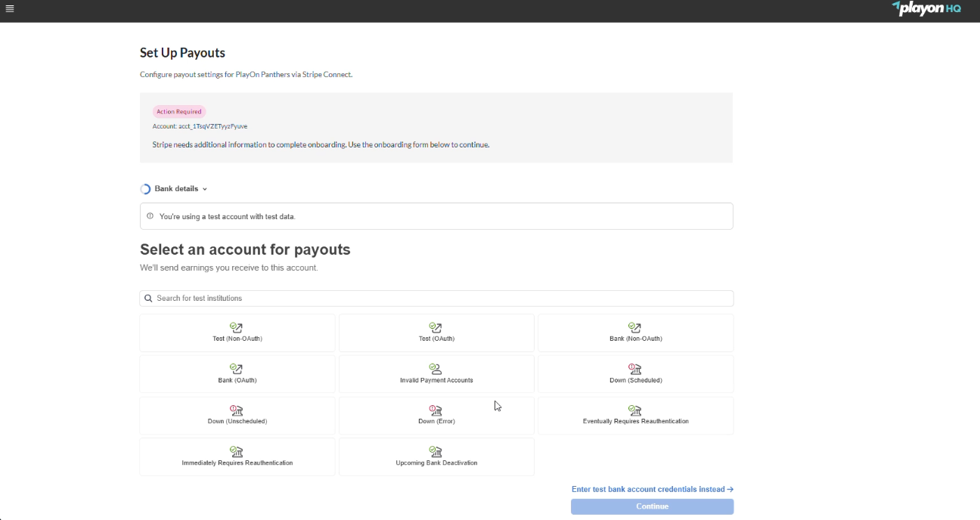Click the Eventually Requires Reauthentication icon
The height and width of the screenshot is (520, 980).
[x=635, y=410]
